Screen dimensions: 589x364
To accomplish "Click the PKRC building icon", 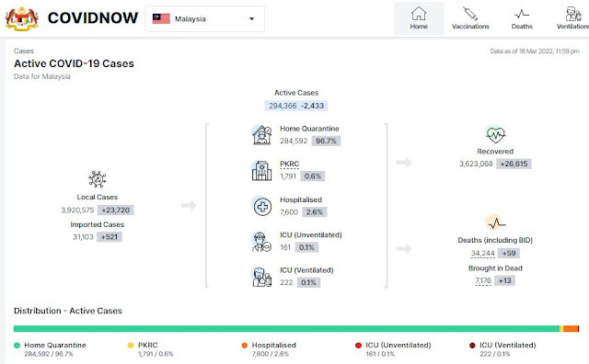I will pyautogui.click(x=261, y=170).
